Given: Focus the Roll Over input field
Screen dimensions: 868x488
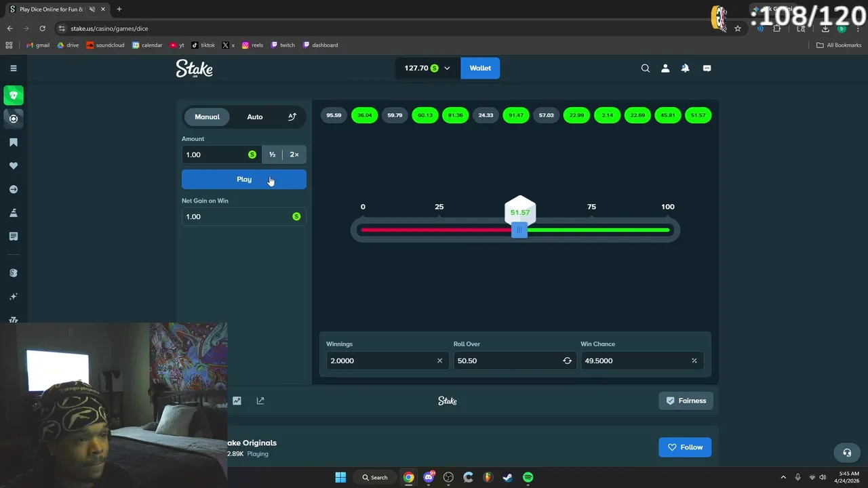Looking at the screenshot, I should pyautogui.click(x=514, y=361).
